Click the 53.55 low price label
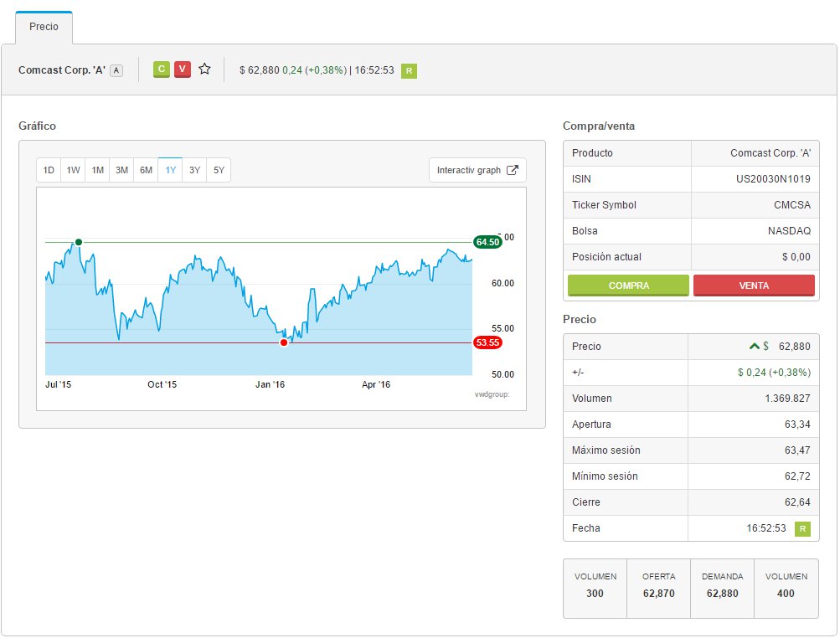Viewport: 840px width, 638px height. pos(487,342)
